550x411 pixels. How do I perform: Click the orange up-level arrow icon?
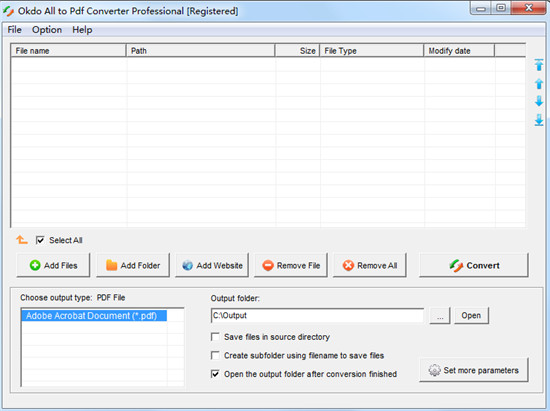(22, 240)
